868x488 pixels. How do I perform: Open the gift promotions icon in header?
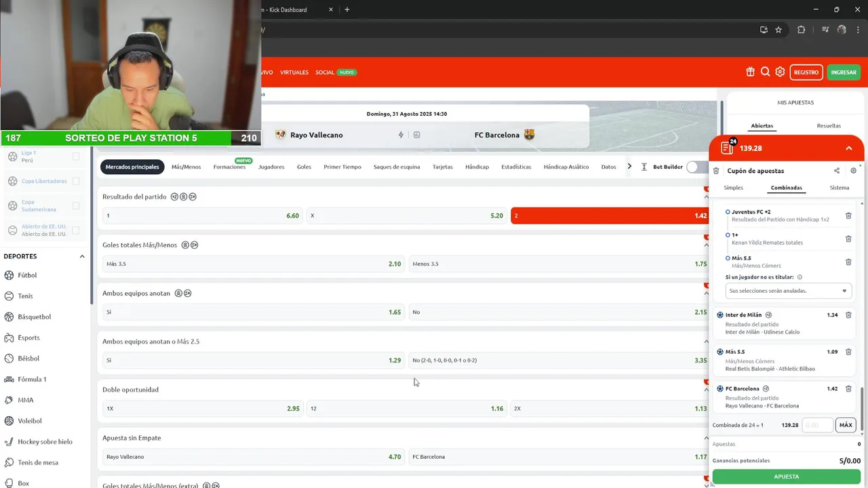pyautogui.click(x=750, y=72)
